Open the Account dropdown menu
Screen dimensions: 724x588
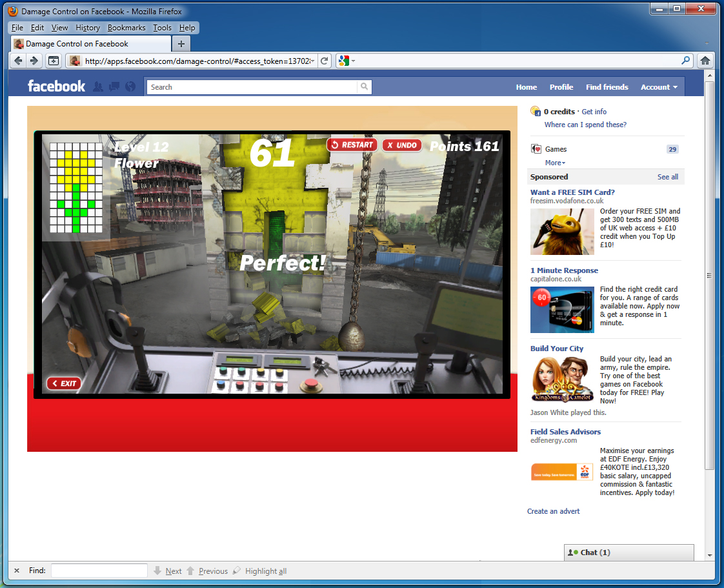[x=659, y=87]
